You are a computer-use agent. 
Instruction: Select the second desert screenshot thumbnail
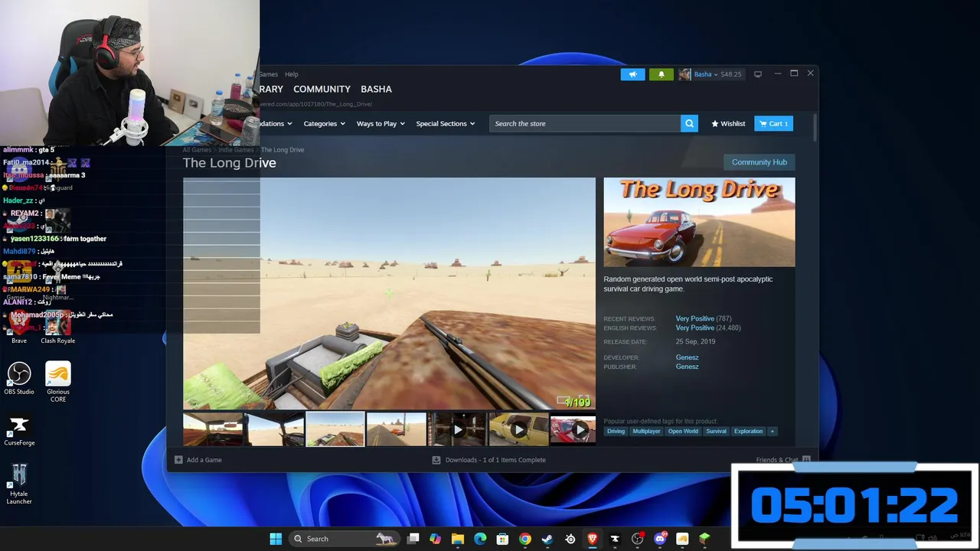pyautogui.click(x=274, y=429)
